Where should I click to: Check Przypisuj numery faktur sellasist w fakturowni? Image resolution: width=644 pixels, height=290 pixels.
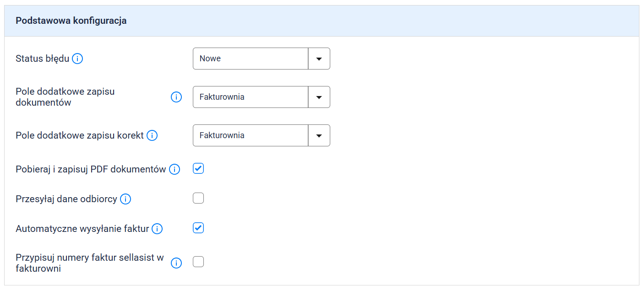coord(198,262)
